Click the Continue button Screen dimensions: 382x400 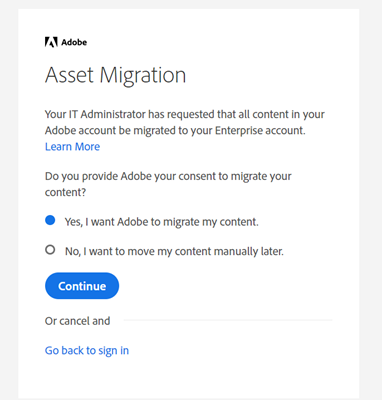coord(82,286)
